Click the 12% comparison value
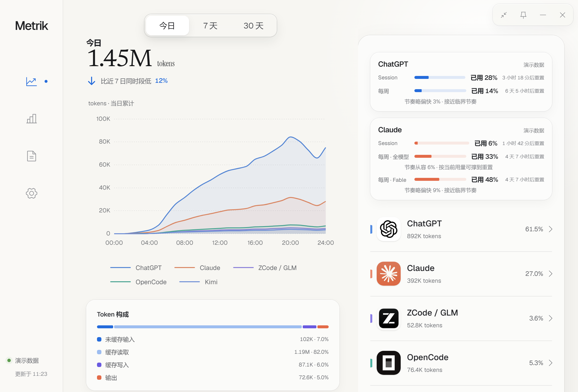 click(161, 81)
